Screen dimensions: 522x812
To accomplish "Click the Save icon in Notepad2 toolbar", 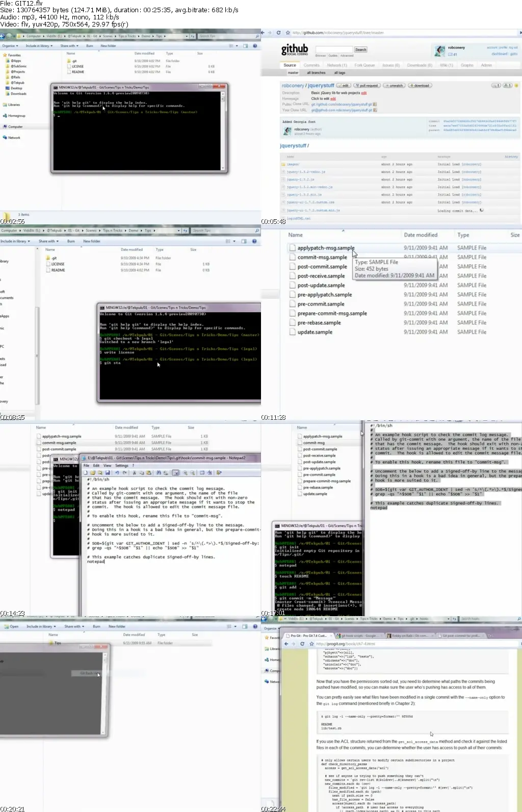I will 108,473.
